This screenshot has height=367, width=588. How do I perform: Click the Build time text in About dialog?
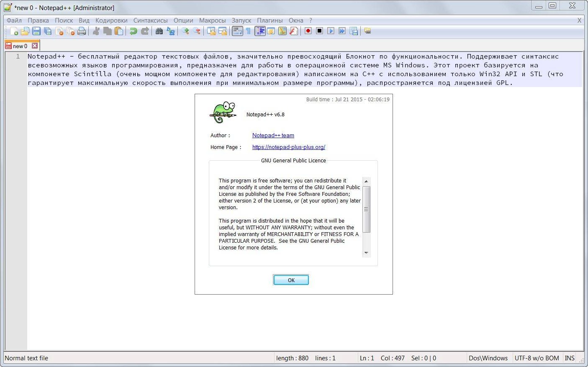click(x=348, y=99)
